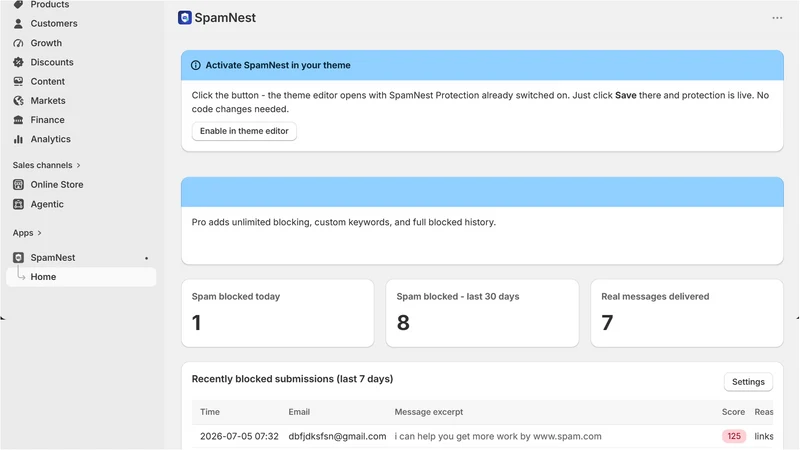This screenshot has height=450, width=800.
Task: Click the SpamNest logo in page header
Action: 185,17
